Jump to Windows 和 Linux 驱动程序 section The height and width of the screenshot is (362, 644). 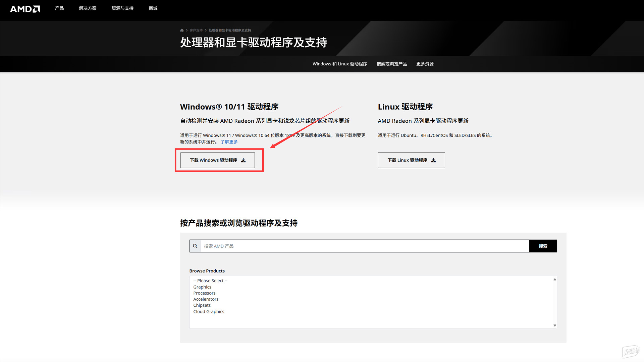pos(340,64)
